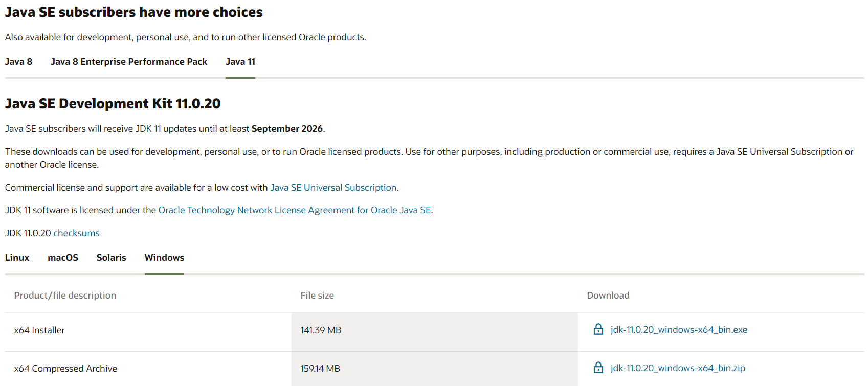This screenshot has width=868, height=386.
Task: View the JDK 11.0.20 checksums link
Action: 76,233
